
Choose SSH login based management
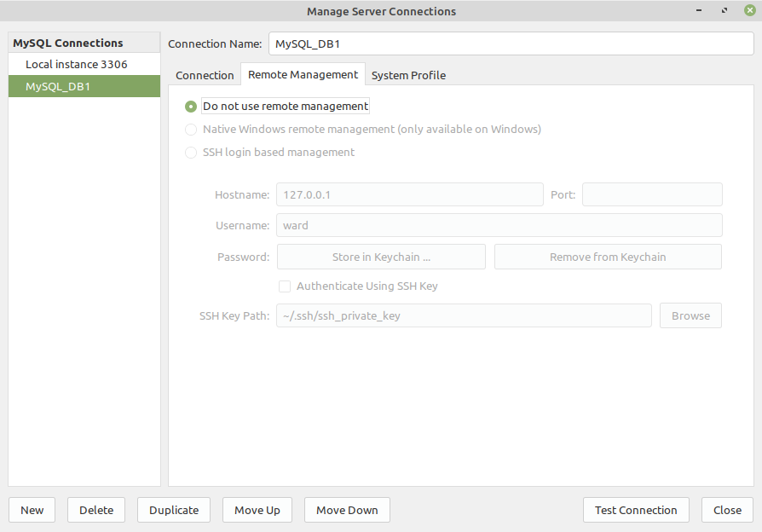[x=191, y=152]
